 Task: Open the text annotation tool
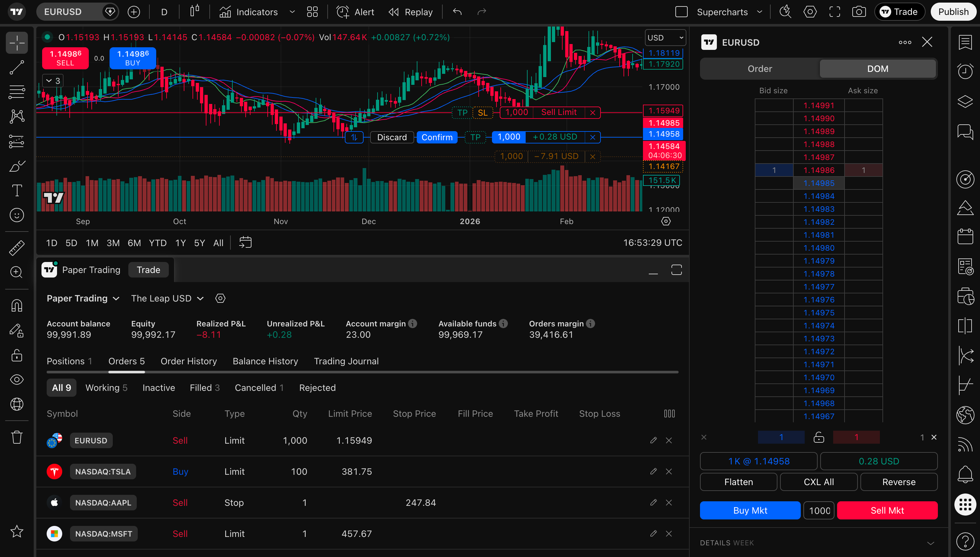point(17,190)
